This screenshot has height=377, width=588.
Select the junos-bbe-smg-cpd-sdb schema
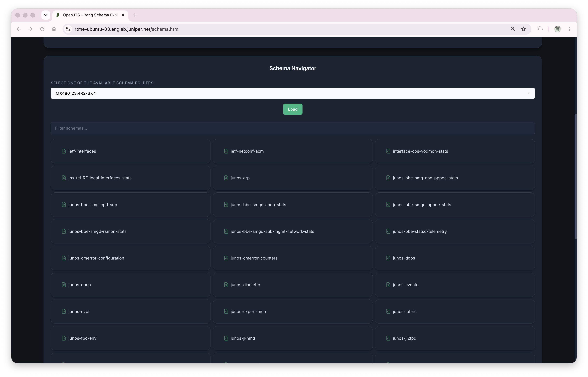(x=130, y=205)
